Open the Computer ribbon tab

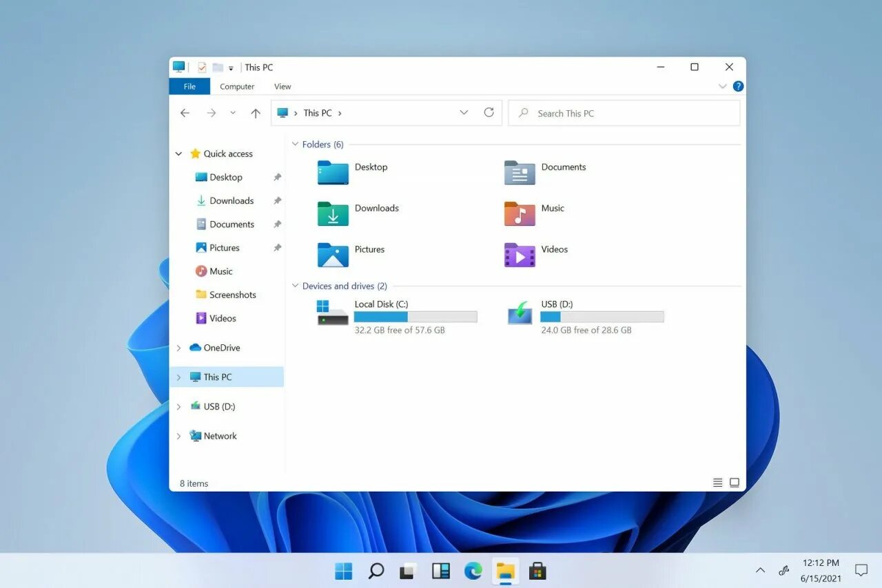coord(237,87)
